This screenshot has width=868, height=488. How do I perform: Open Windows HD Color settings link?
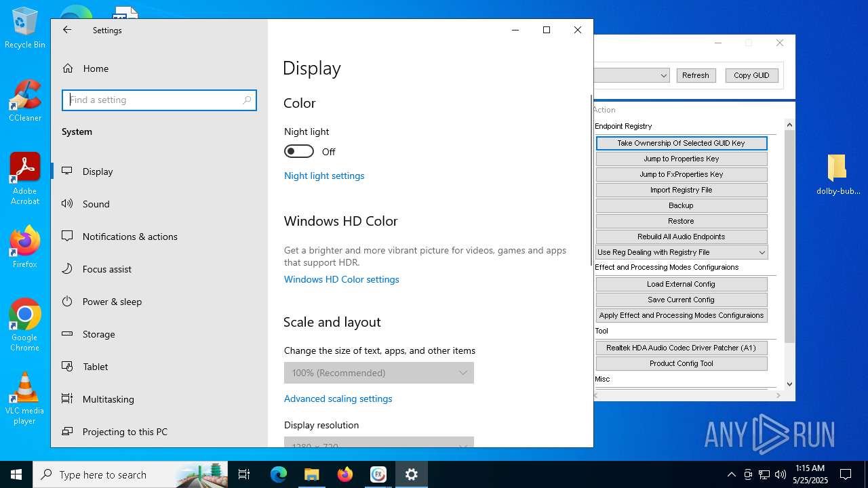click(342, 279)
